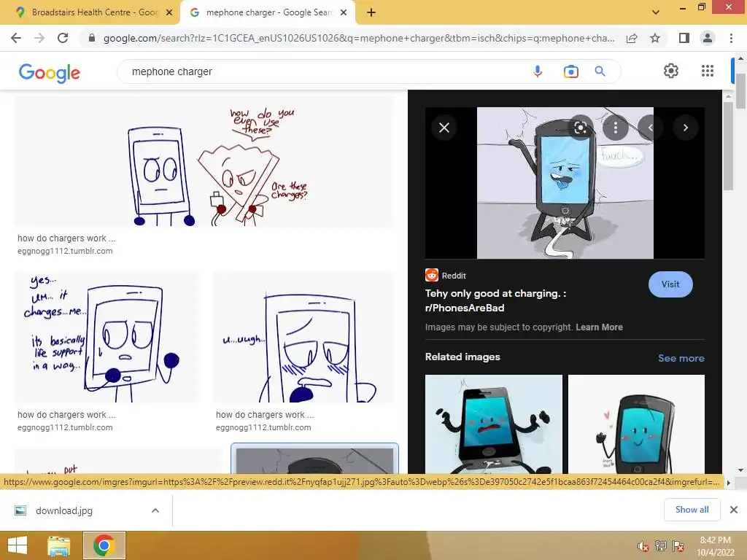This screenshot has width=747, height=560.
Task: Open the Windows Start menu
Action: click(x=18, y=545)
